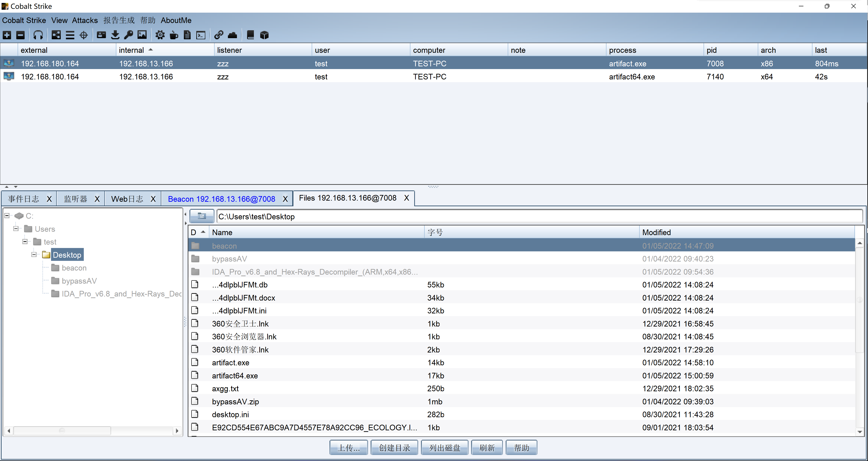Switch to target table crosshair icon
This screenshot has width=868, height=461.
click(x=84, y=35)
